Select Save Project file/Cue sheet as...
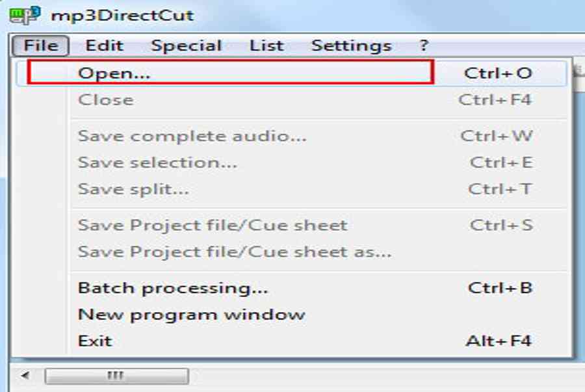 292,252
